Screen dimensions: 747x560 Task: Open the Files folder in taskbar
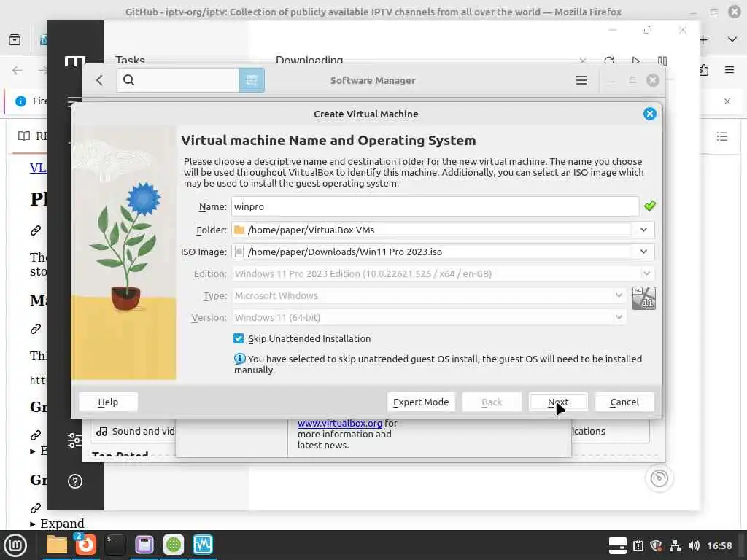point(56,545)
